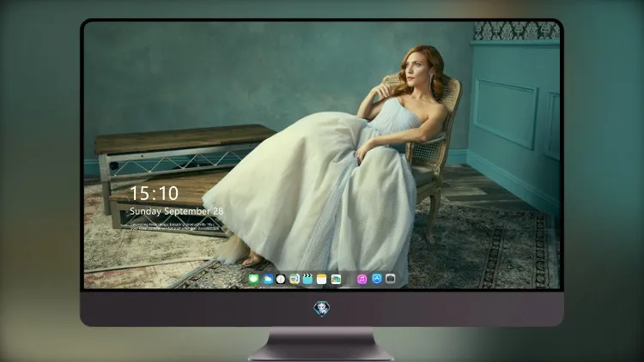The image size is (644, 362).
Task: Open the green Messages app in the dock
Action: pyautogui.click(x=254, y=279)
